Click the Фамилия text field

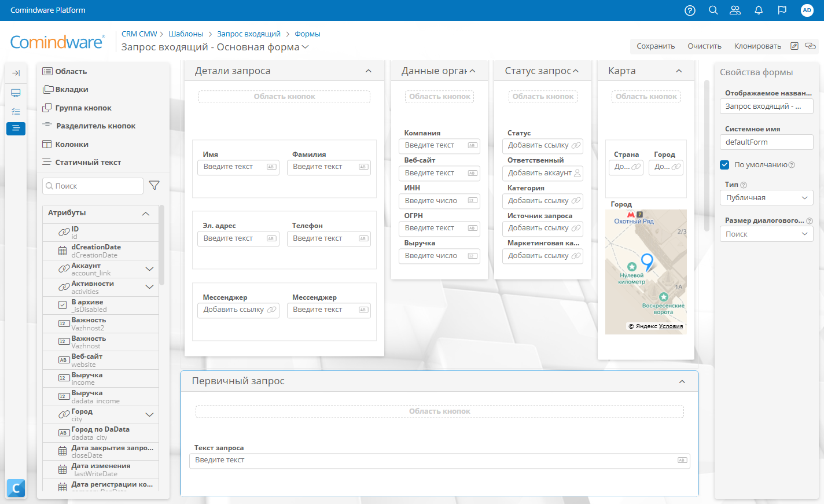coord(329,167)
